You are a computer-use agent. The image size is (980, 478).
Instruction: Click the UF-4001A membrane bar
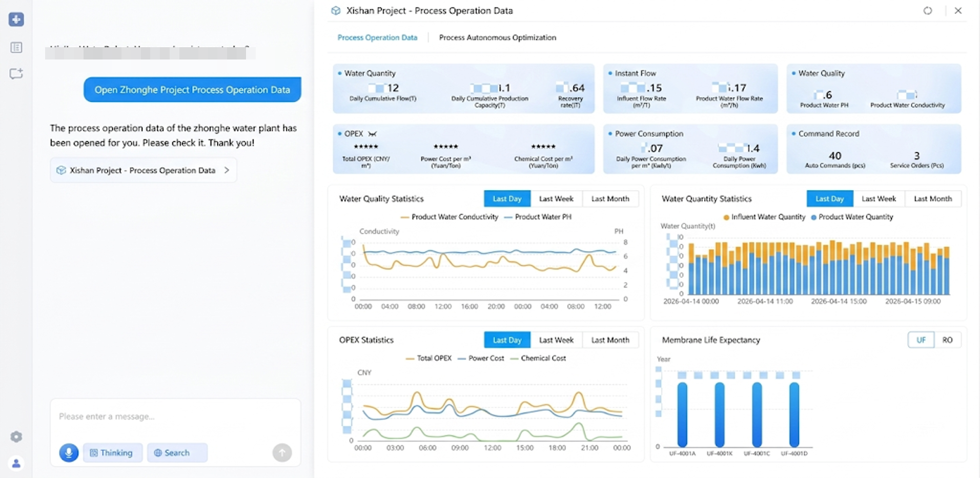click(x=682, y=414)
